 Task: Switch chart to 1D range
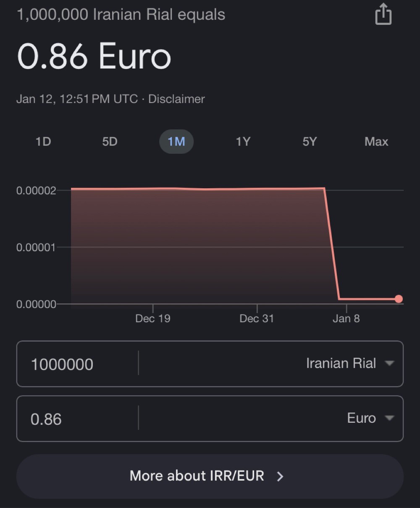click(43, 142)
